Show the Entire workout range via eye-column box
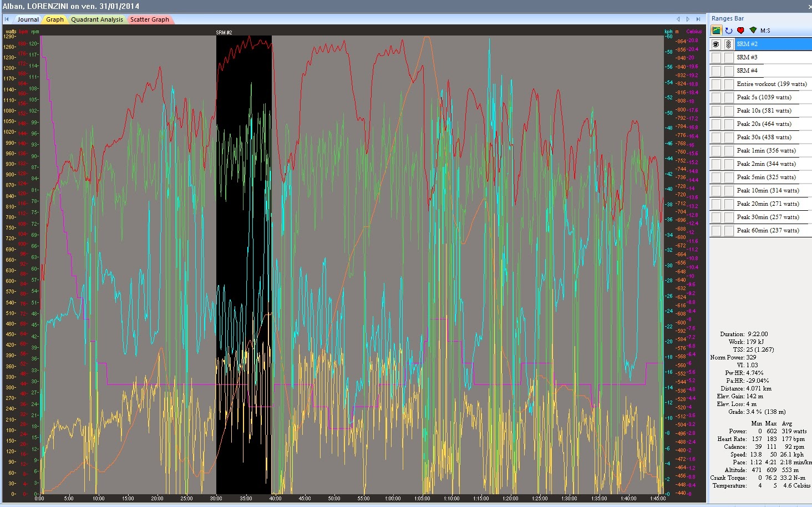 [x=716, y=84]
